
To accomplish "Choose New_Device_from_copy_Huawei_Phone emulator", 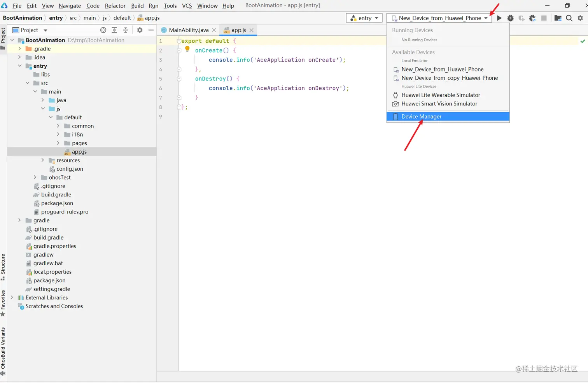I will pos(448,78).
